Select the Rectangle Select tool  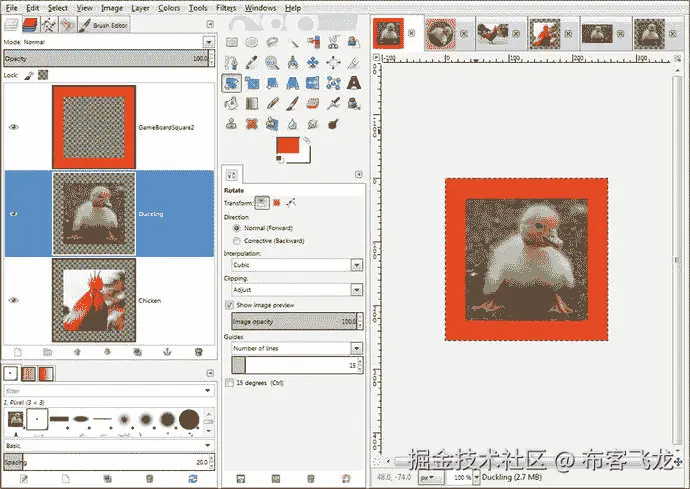click(x=232, y=42)
